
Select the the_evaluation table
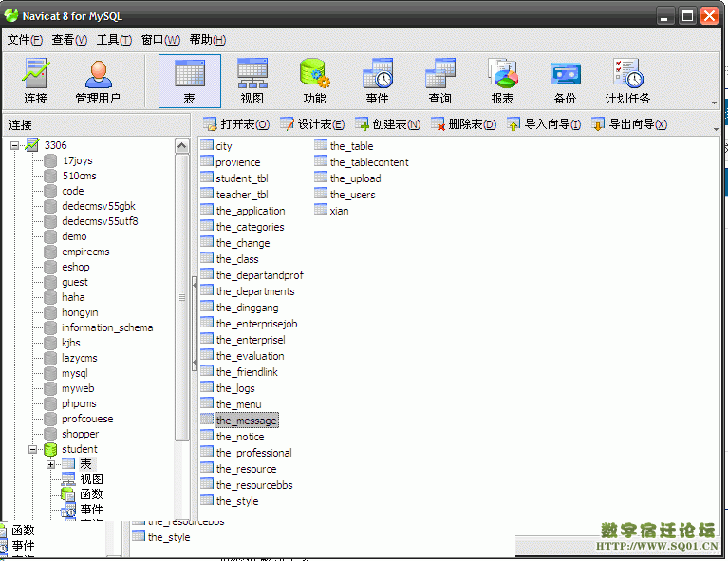[x=251, y=356]
